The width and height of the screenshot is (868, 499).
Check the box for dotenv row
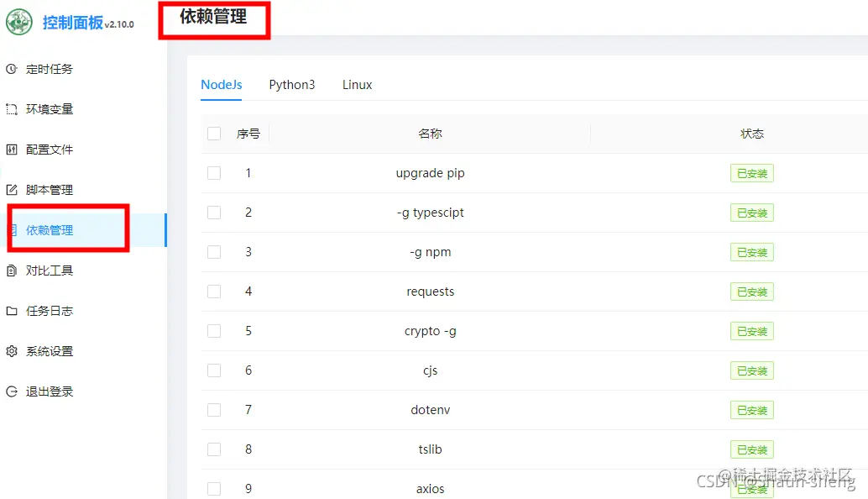tap(214, 410)
